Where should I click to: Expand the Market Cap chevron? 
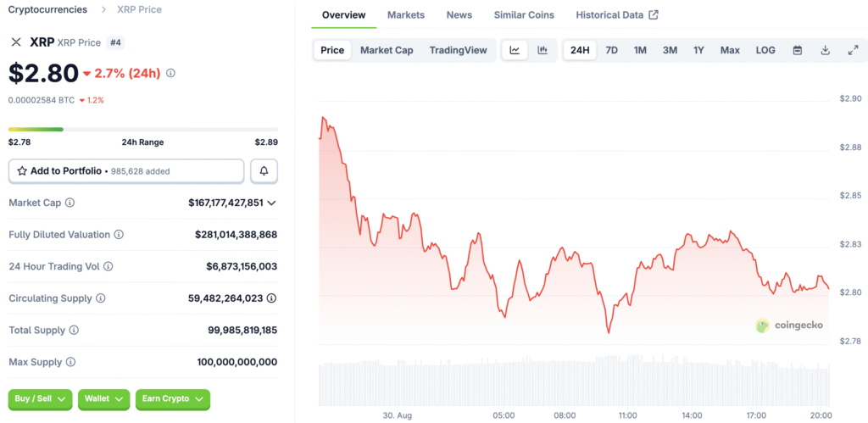tap(271, 203)
